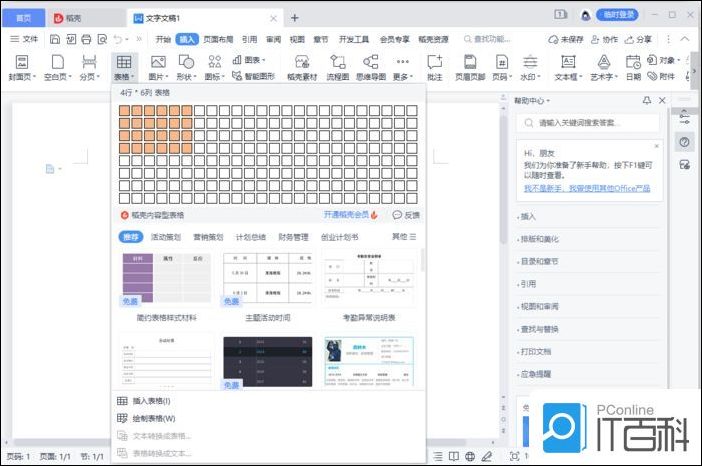Screen dimensions: 702x466
Task: Click the help center search input field
Action: 595,122
